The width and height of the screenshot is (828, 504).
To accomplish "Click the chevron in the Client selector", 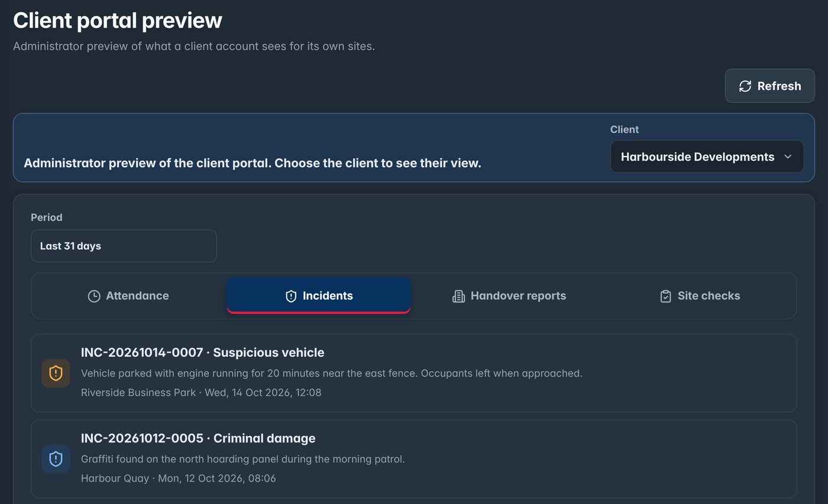I will pos(787,157).
